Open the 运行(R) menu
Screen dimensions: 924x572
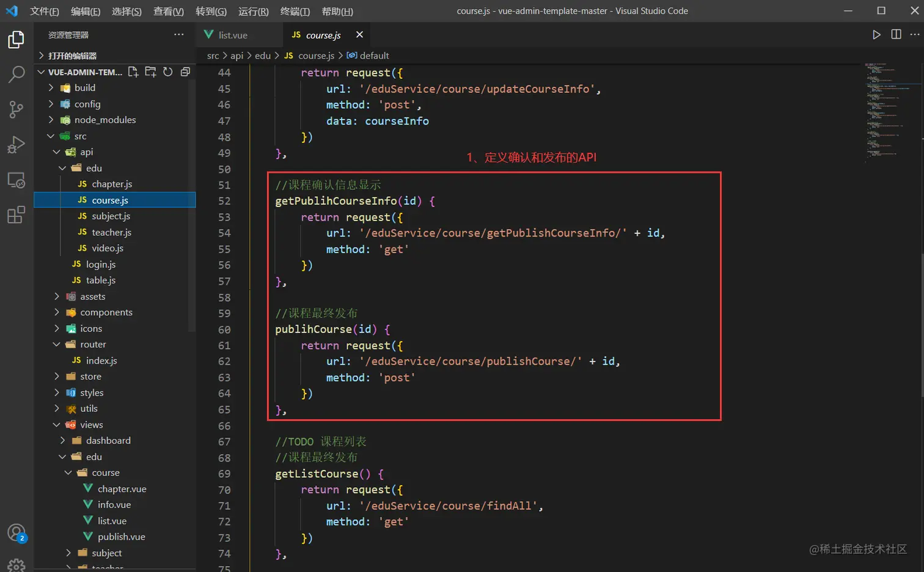click(253, 11)
